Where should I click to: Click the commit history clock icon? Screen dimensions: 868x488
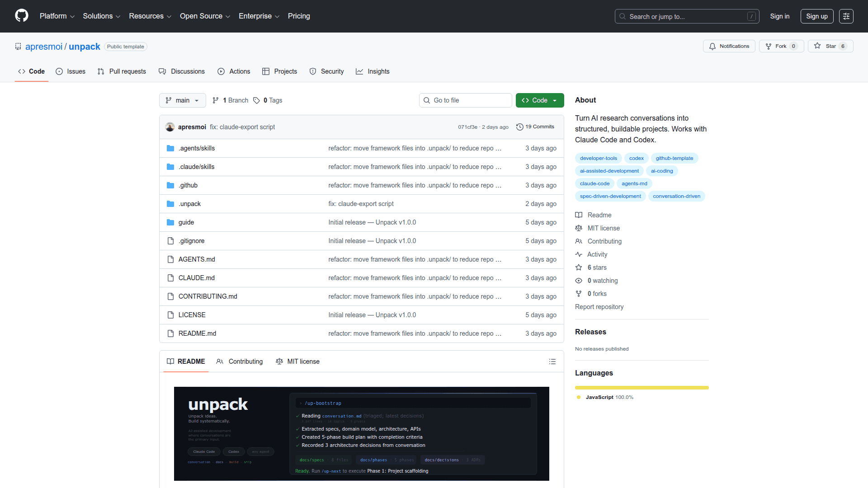520,127
